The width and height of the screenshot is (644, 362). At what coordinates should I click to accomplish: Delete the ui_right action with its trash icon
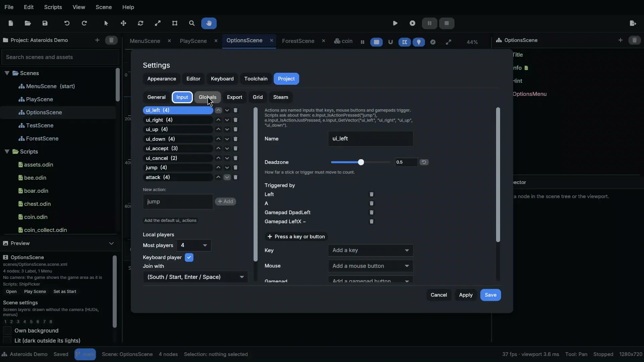[x=235, y=120]
